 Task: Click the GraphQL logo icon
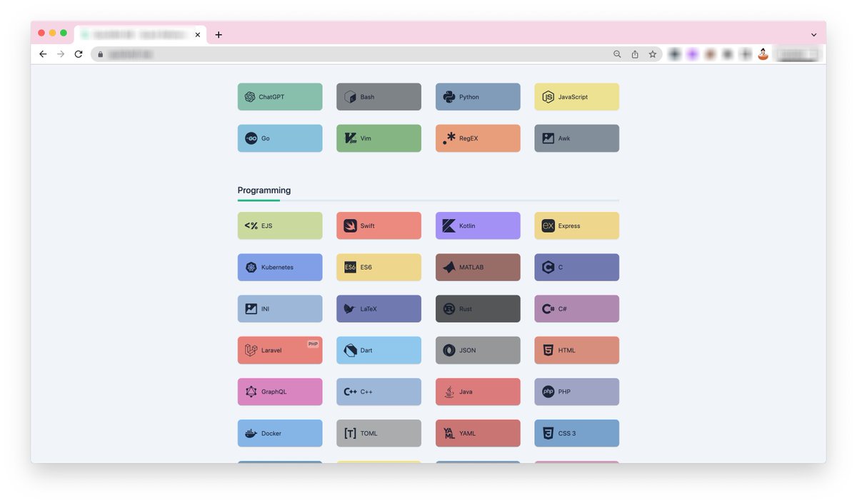tap(251, 392)
